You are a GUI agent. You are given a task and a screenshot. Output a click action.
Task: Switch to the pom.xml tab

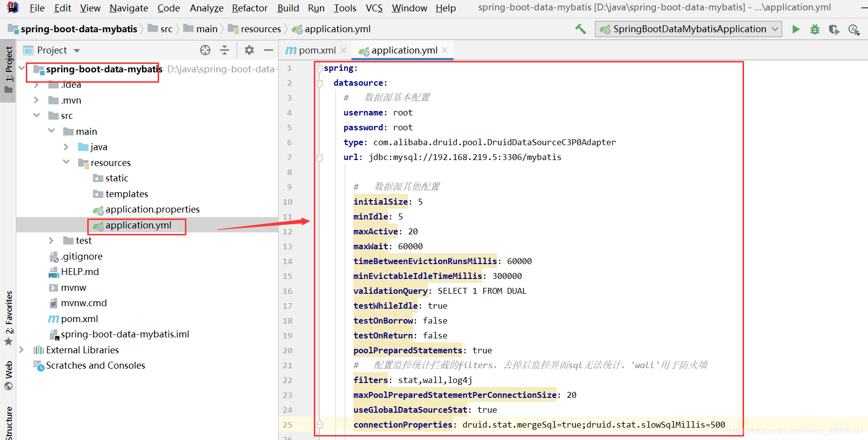(x=317, y=50)
